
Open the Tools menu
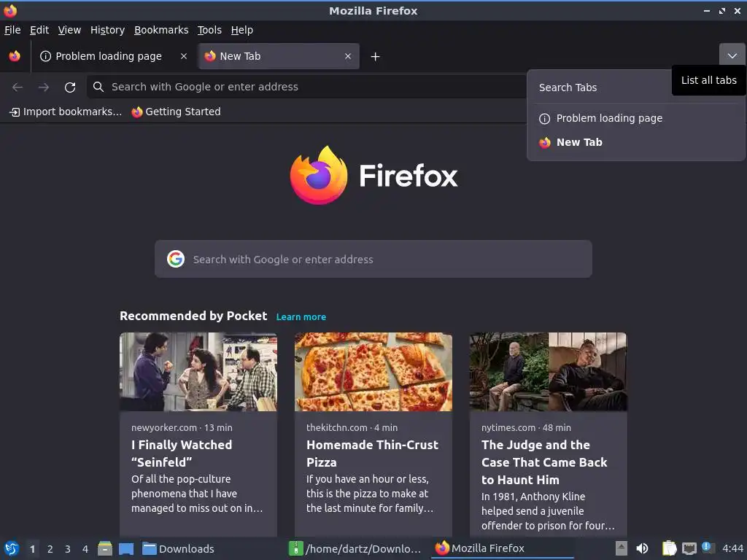point(209,30)
